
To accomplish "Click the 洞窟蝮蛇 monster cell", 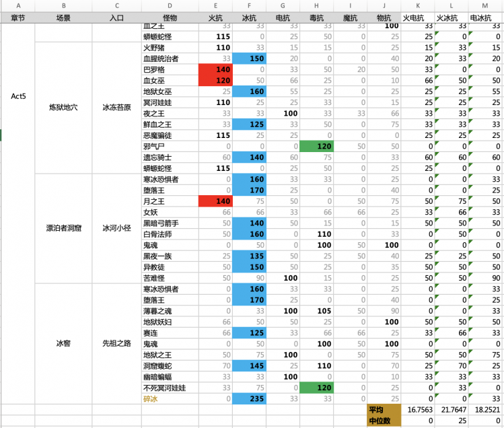I will [x=170, y=366].
